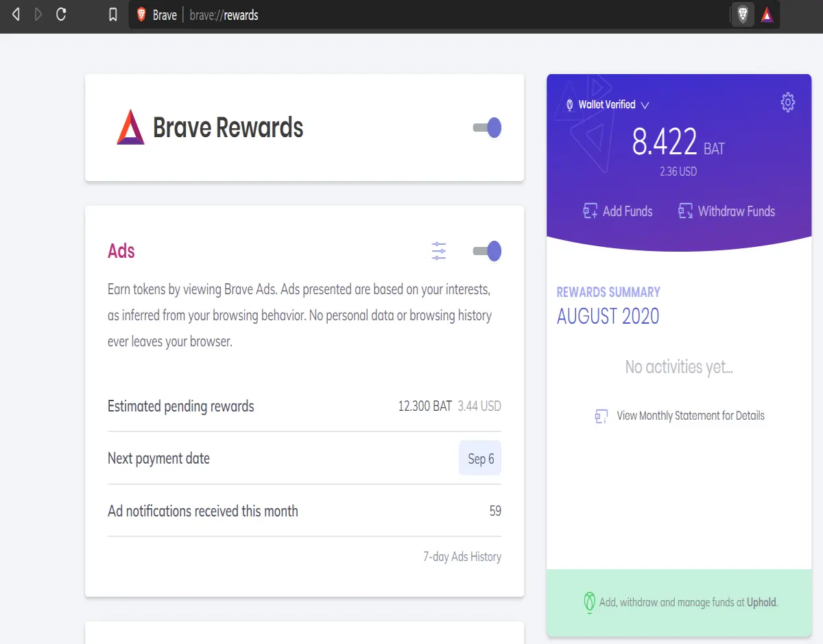Screen dimensions: 823x644
Task: Open the 7-day Ads History link
Action: 462,557
